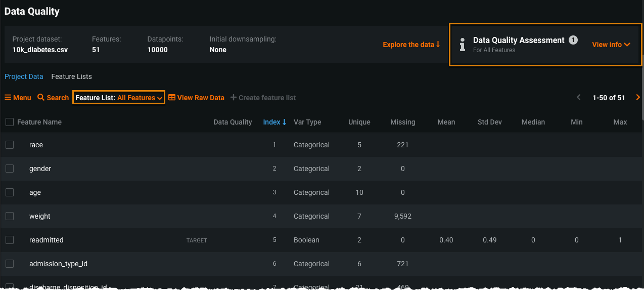Switch to the Feature Lists tab
This screenshot has height=290, width=644.
tap(71, 76)
